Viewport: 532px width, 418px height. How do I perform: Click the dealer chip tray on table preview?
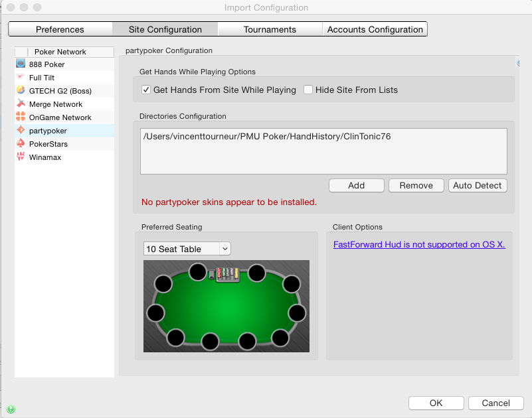[228, 274]
